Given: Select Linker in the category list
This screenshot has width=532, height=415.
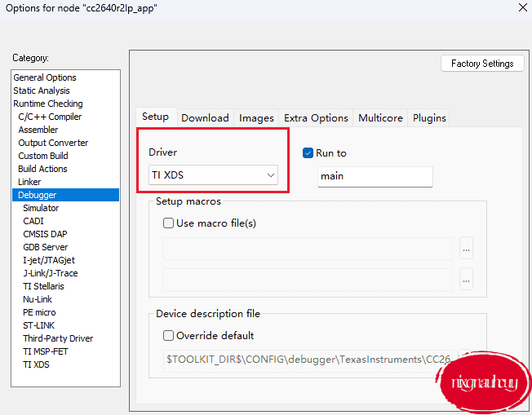Looking at the screenshot, I should pyautogui.click(x=29, y=182).
